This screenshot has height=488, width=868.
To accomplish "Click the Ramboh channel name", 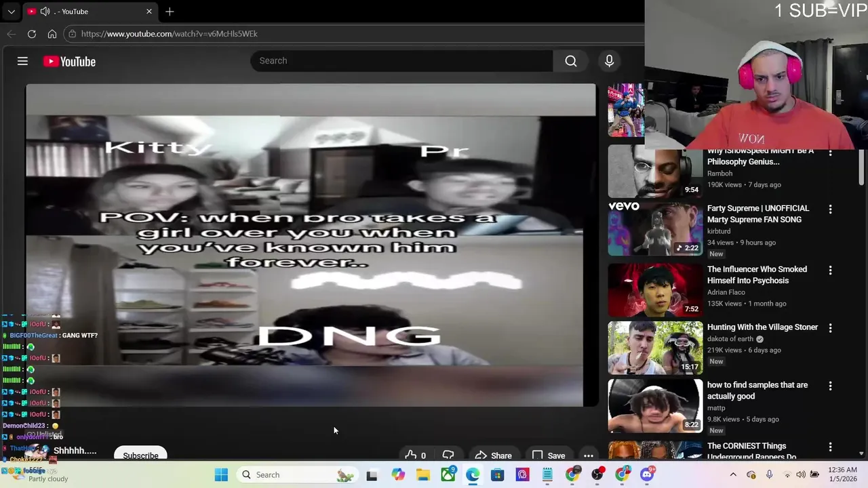I will pos(720,174).
